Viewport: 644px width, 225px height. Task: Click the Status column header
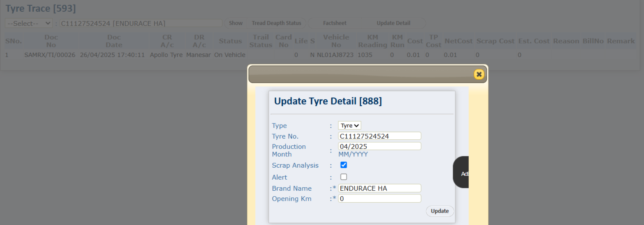click(x=230, y=41)
